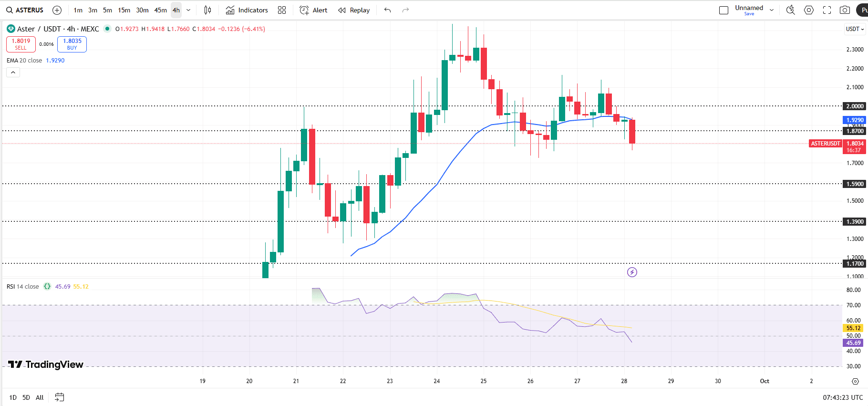Image resolution: width=868 pixels, height=406 pixels.
Task: Create an Alert
Action: [x=313, y=10]
